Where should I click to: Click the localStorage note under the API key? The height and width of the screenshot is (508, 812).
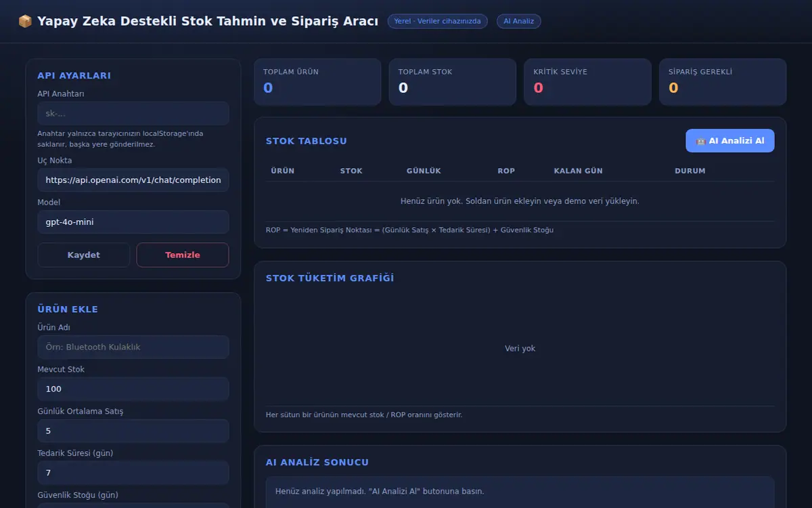[x=120, y=139]
